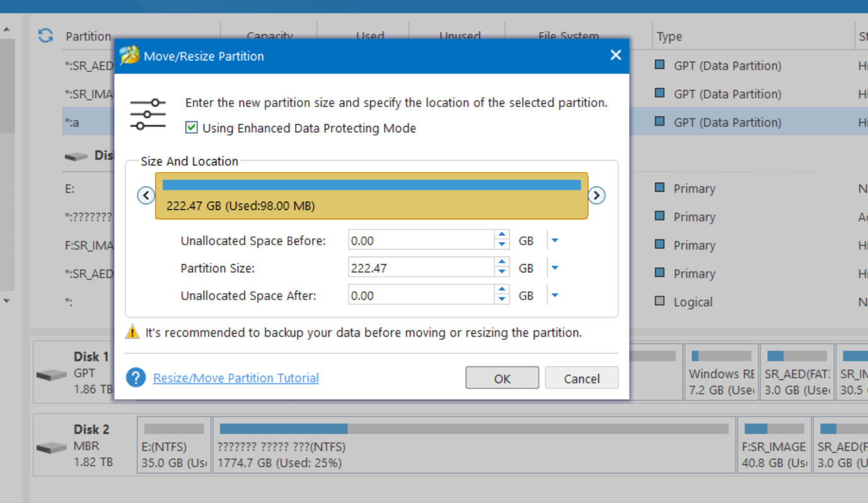Click the Partition column header
This screenshot has height=503, width=868.
click(x=88, y=37)
